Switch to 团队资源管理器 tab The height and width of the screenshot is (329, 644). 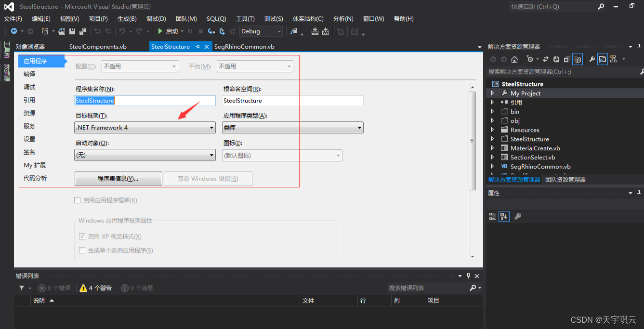(x=565, y=180)
